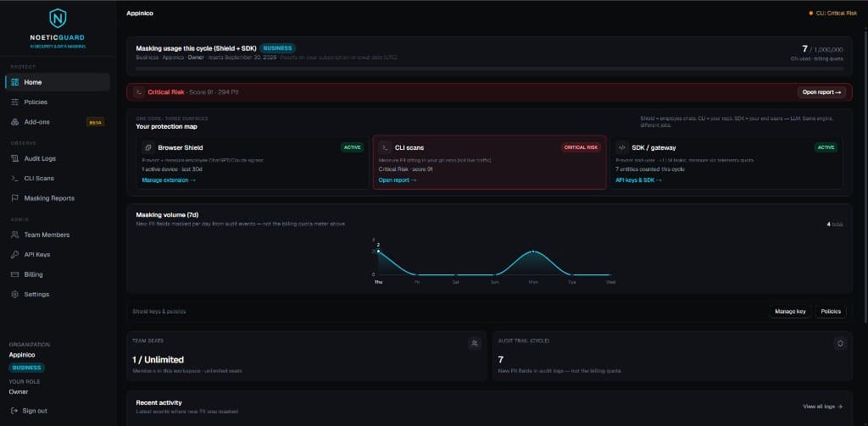Click API keys & SDK link

[638, 180]
